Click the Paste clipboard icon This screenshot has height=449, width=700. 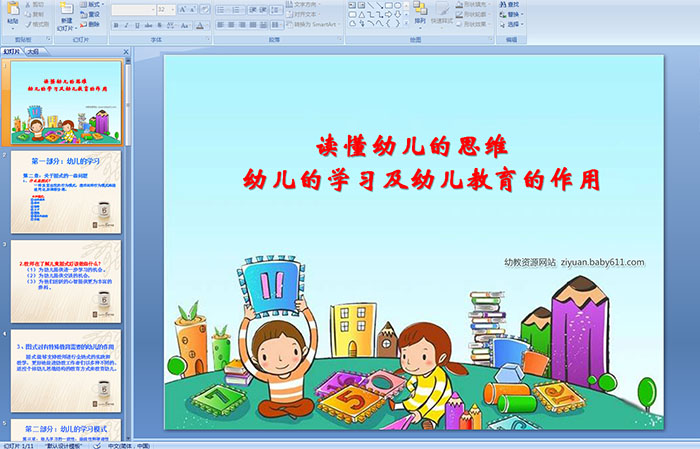pyautogui.click(x=13, y=9)
